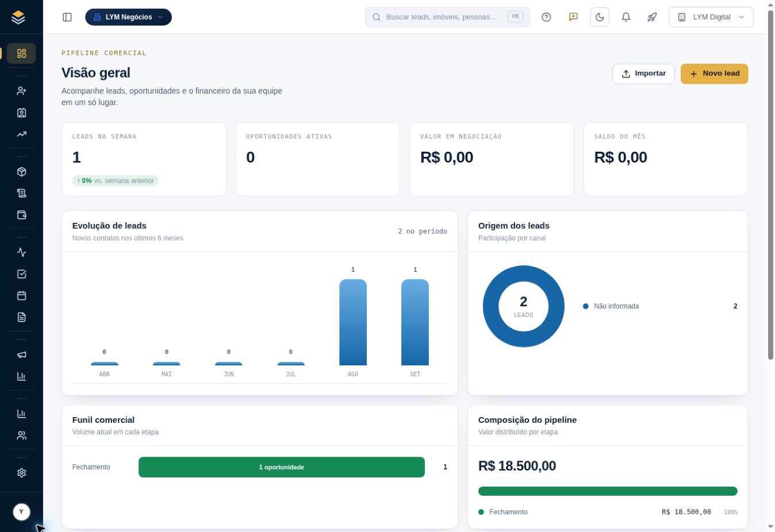The height and width of the screenshot is (532, 775).
Task: Open the wallet icon in sidebar
Action: tap(21, 215)
